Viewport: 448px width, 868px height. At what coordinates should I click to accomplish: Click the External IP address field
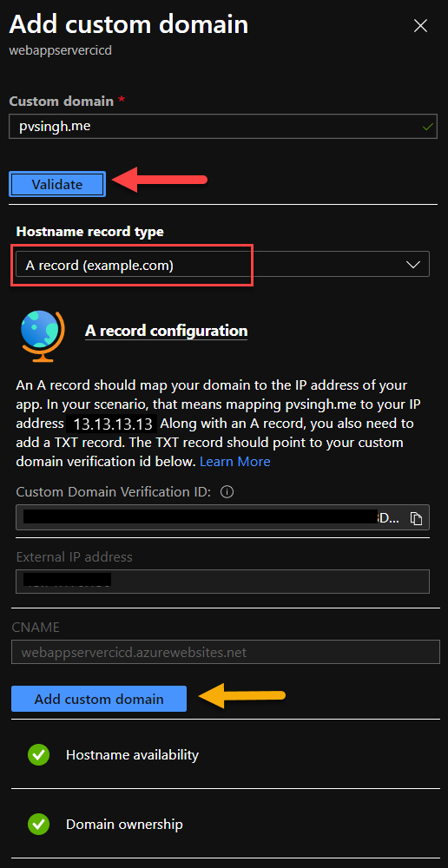point(222,582)
